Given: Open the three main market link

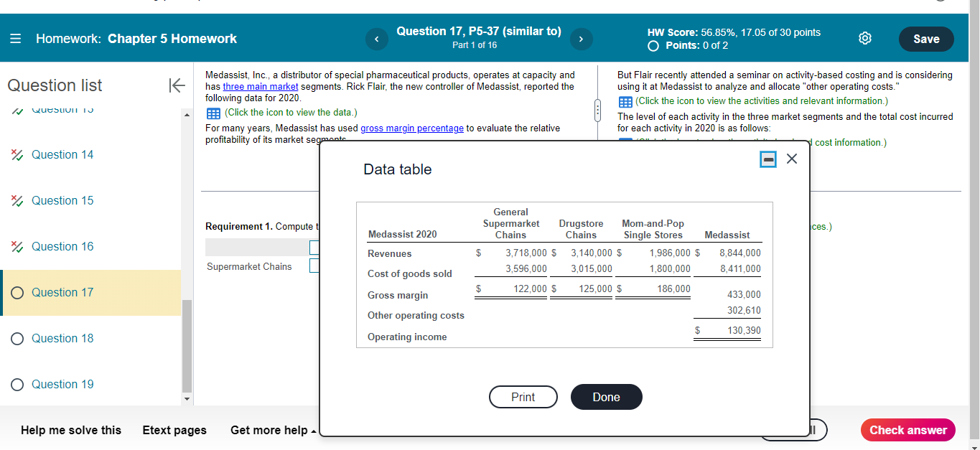Looking at the screenshot, I should pos(261,86).
